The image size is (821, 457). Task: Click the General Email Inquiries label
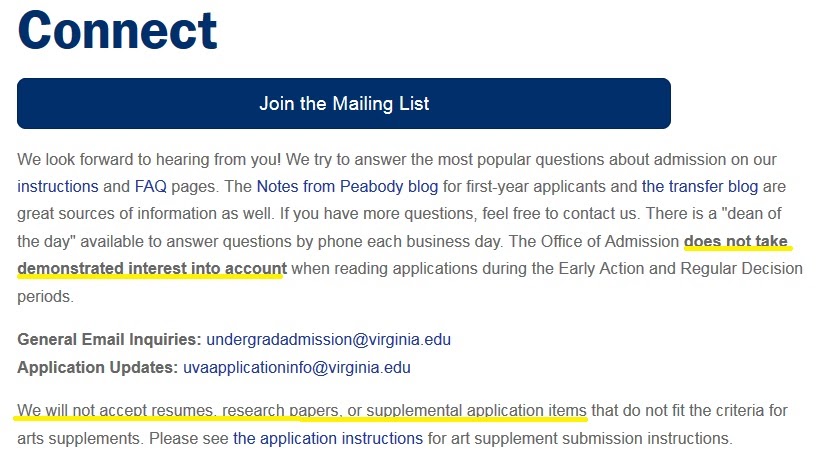pos(109,340)
